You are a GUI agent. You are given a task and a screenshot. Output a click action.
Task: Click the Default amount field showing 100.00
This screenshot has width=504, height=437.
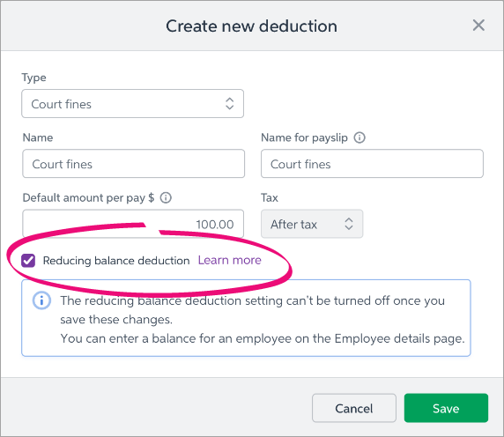click(133, 224)
